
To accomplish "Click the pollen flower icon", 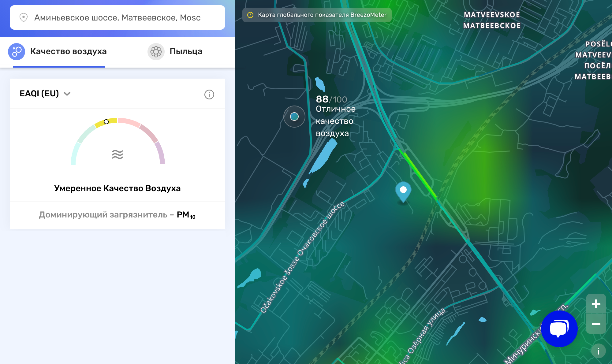I will [x=156, y=52].
